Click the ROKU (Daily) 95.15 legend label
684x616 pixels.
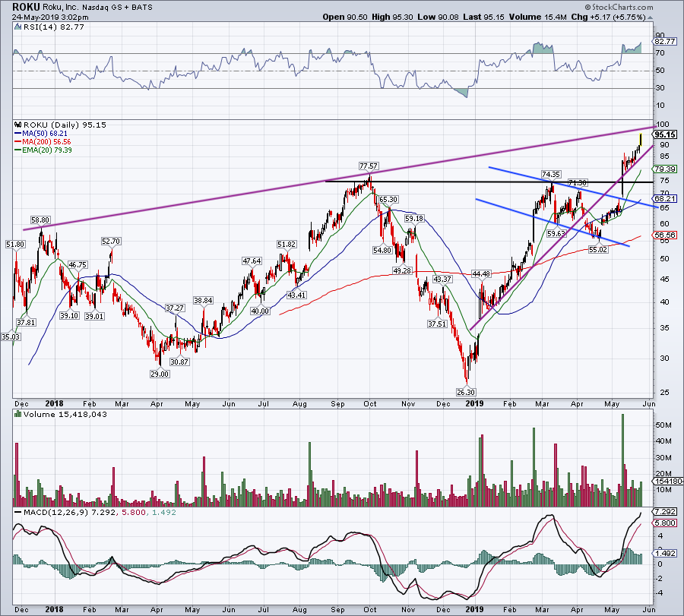click(x=65, y=125)
